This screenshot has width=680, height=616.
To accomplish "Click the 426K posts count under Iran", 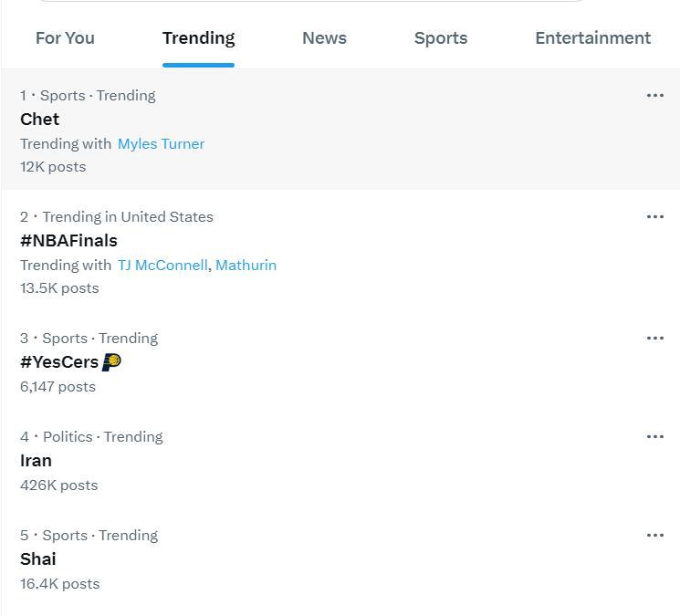I will (x=58, y=485).
